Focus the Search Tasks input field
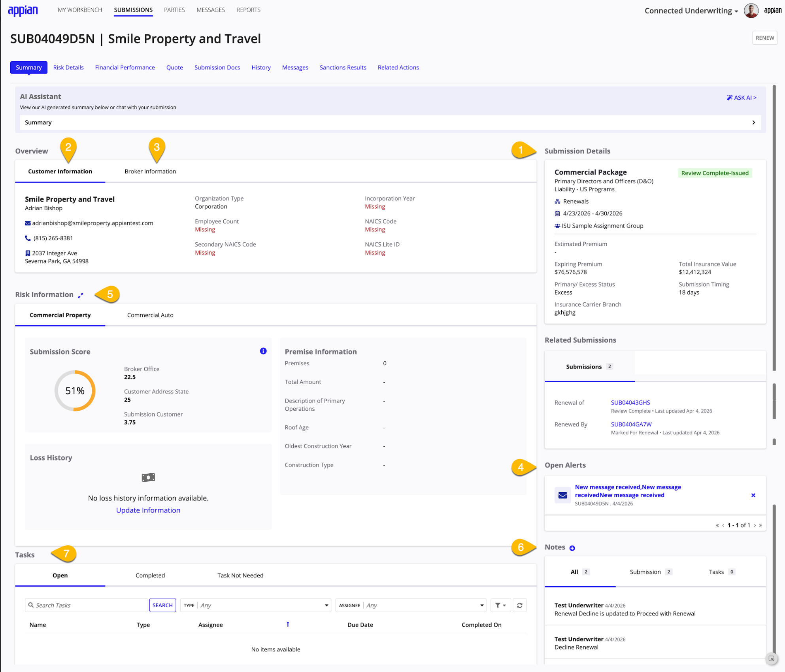Image resolution: width=785 pixels, height=672 pixels. [x=86, y=605]
